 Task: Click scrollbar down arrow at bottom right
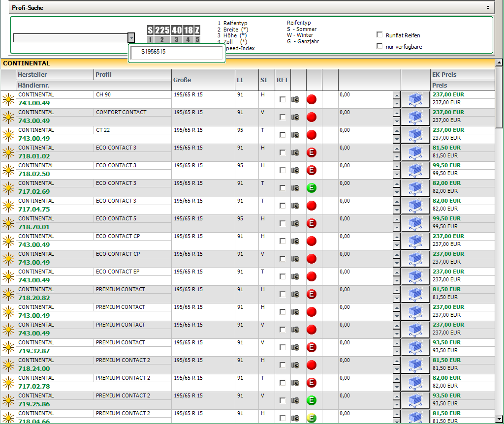(x=499, y=419)
